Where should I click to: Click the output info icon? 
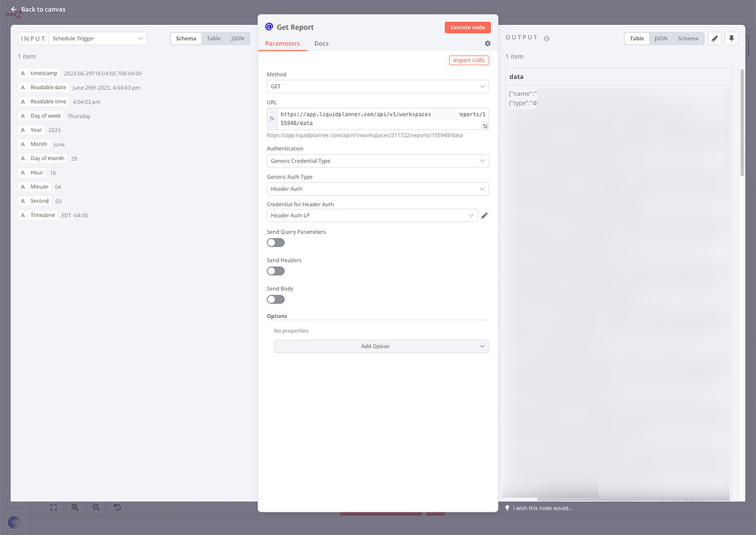pyautogui.click(x=546, y=39)
